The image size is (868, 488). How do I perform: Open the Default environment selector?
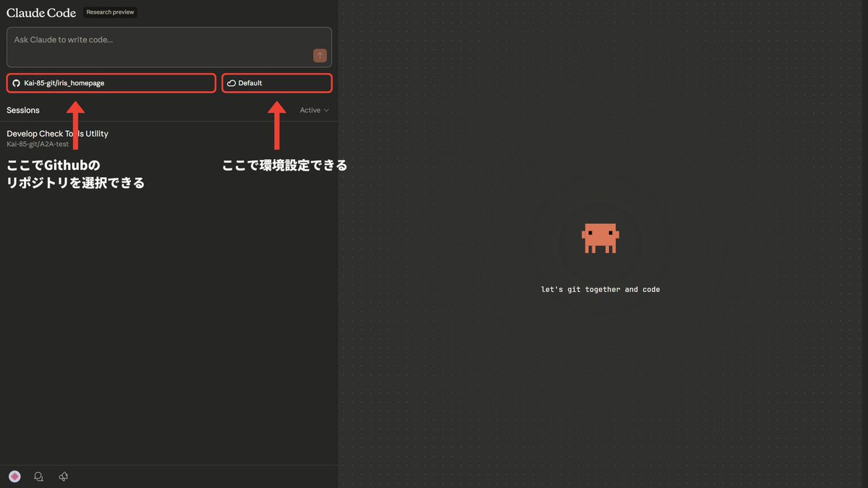pos(277,83)
